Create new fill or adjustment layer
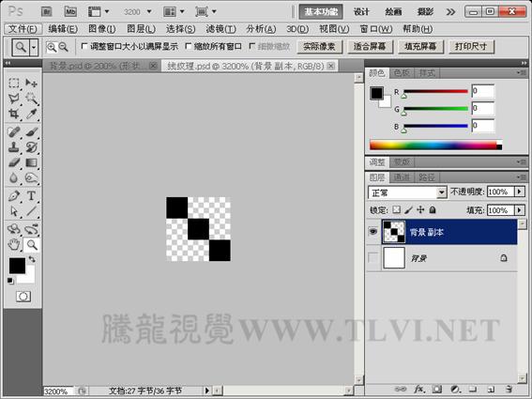 (455, 390)
